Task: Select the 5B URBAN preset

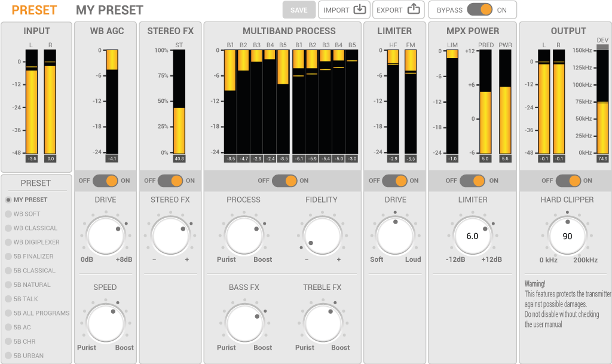Action: (29, 356)
